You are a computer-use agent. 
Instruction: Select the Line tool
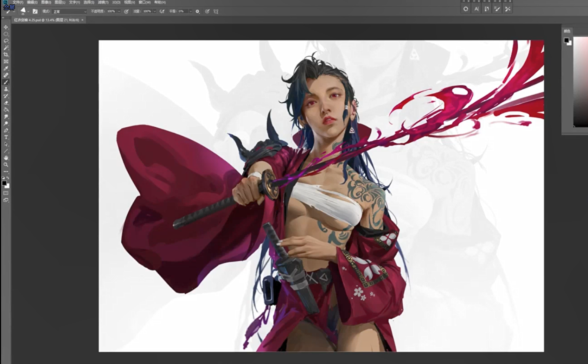pyautogui.click(x=6, y=151)
